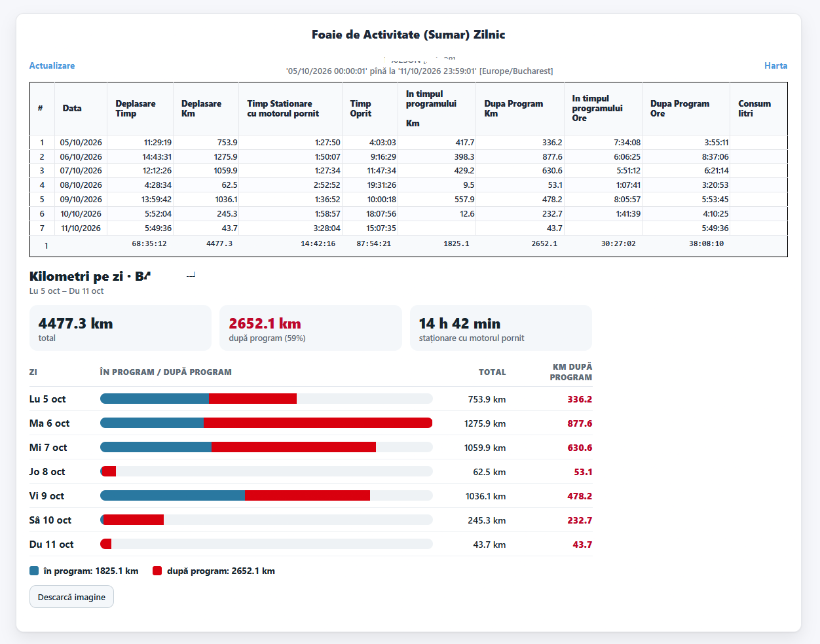The image size is (820, 644).
Task: Click the Lu 5 oct progress bar
Action: 267,399
